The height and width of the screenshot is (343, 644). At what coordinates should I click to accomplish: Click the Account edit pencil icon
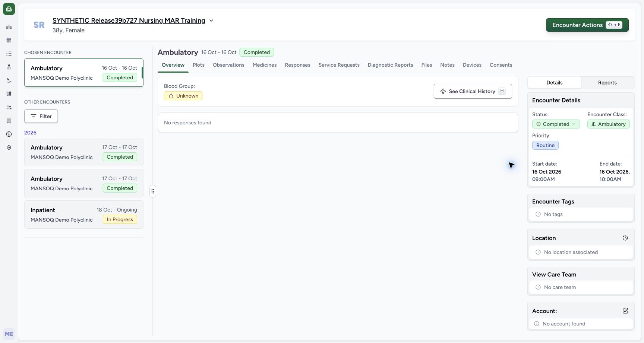pyautogui.click(x=625, y=311)
